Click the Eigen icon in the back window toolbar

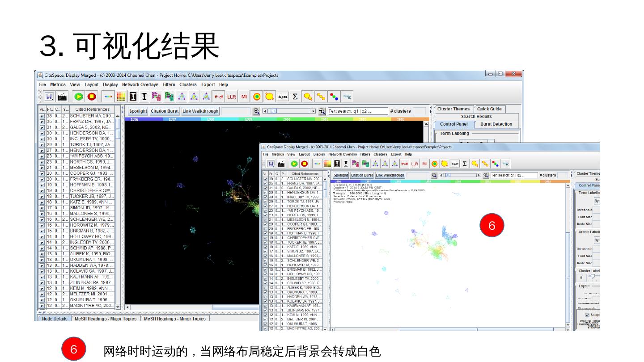pos(283,97)
